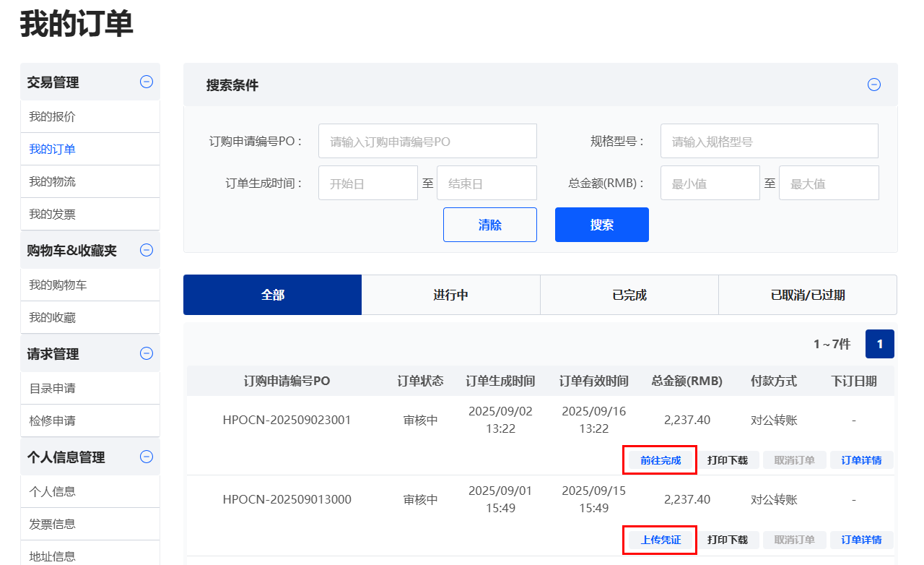The width and height of the screenshot is (924, 565).
Task: Click the 清除 button to reset filters
Action: pyautogui.click(x=489, y=225)
